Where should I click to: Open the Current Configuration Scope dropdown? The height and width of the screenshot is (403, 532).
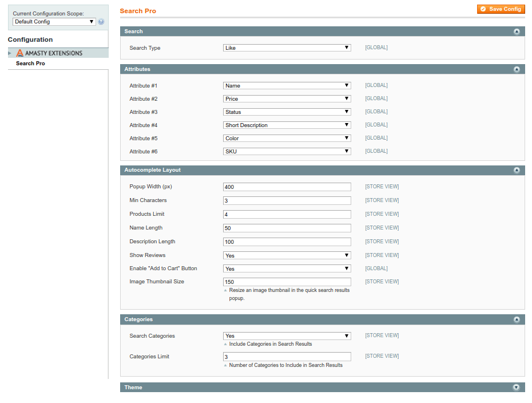pyautogui.click(x=54, y=22)
